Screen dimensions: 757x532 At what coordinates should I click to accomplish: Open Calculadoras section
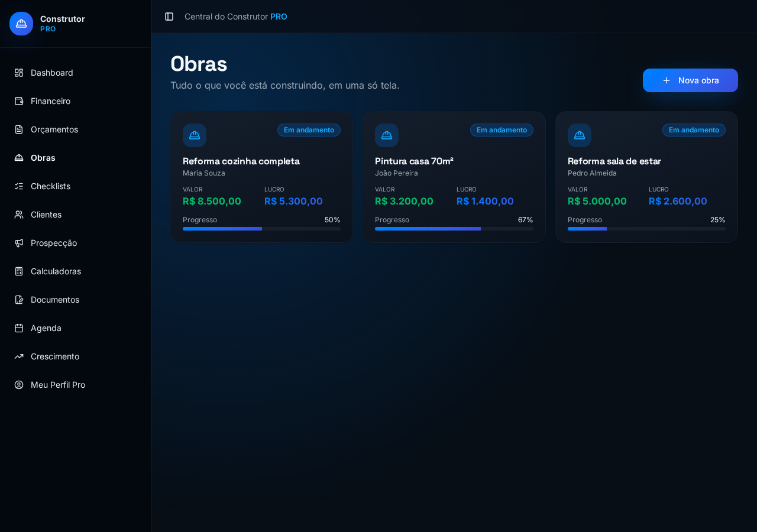click(75, 271)
